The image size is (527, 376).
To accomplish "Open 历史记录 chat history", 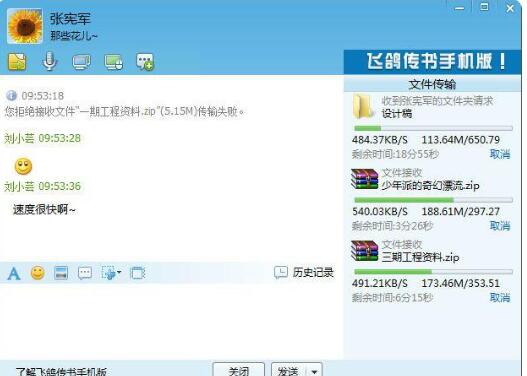I will point(304,272).
